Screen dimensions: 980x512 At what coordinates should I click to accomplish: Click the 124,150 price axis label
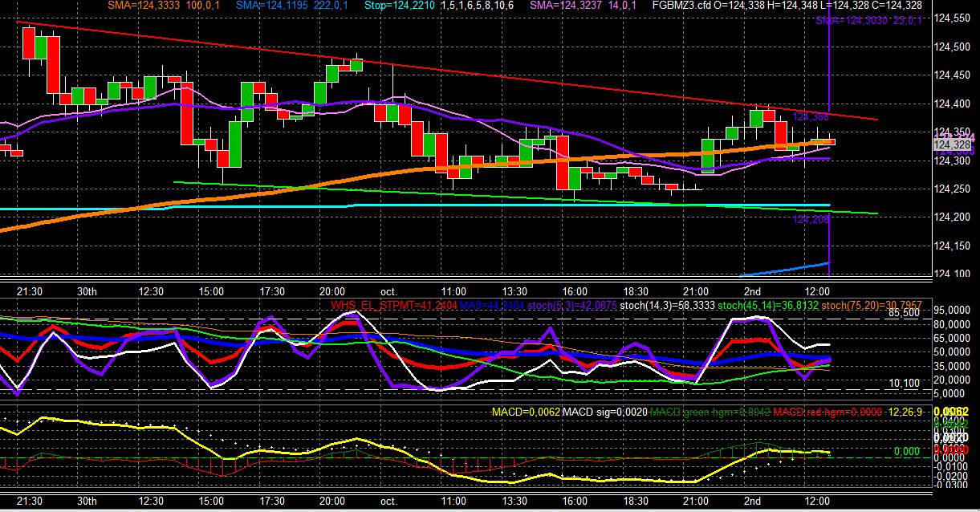coord(954,246)
